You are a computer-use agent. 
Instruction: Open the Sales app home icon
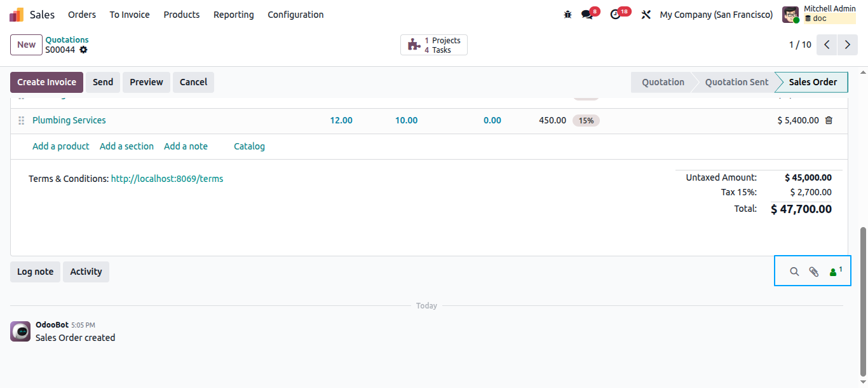coord(17,15)
